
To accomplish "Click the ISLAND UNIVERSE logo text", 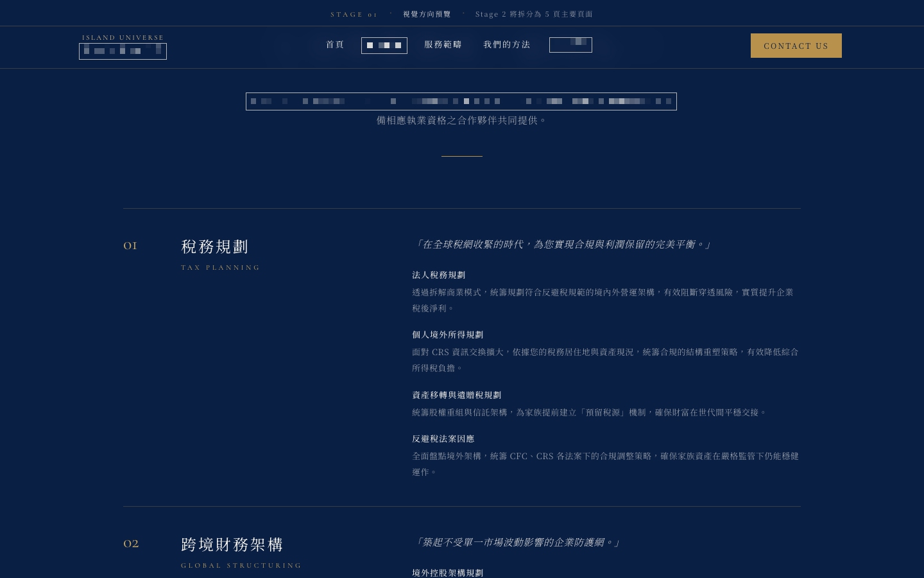I will point(123,37).
